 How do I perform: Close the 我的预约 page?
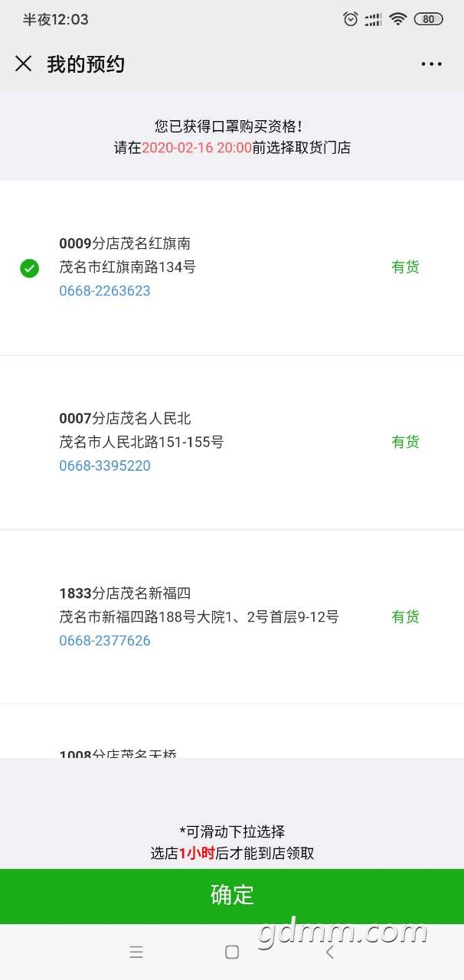point(24,64)
